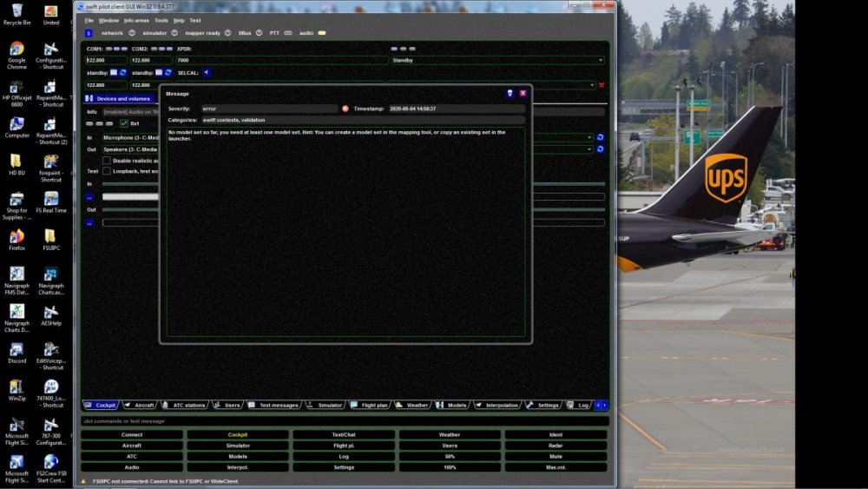Refresh the microphone input device list
The width and height of the screenshot is (868, 489).
tap(600, 136)
